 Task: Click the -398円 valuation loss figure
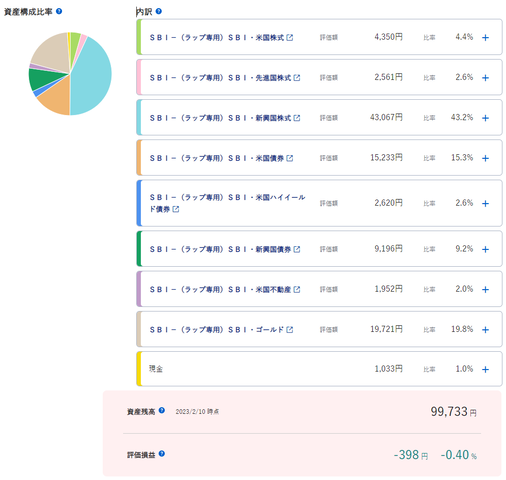(x=411, y=455)
